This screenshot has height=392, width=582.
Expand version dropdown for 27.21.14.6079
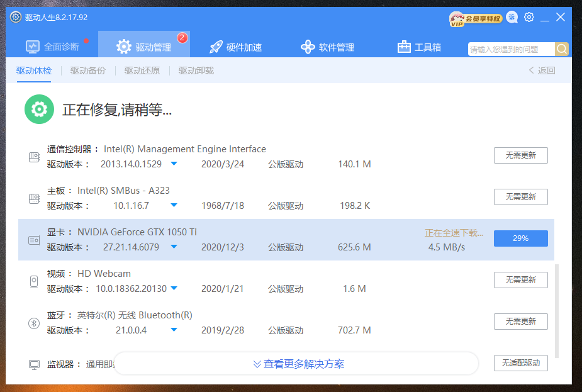pos(174,247)
